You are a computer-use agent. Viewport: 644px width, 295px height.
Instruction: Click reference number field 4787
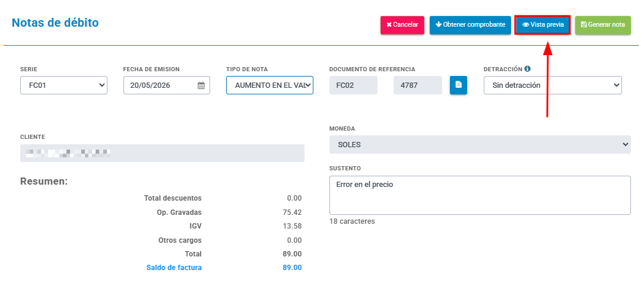tap(418, 85)
